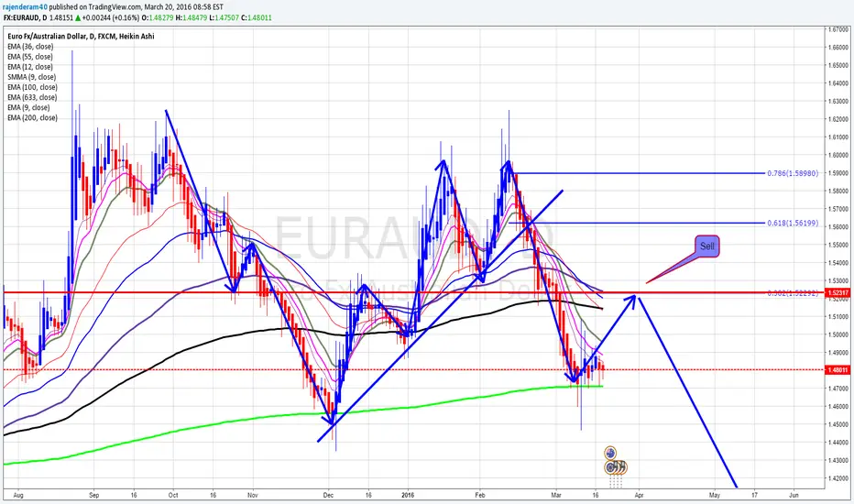This screenshot has height=504, width=854.
Task: Click the Jun label on time axis
Action: 794,495
